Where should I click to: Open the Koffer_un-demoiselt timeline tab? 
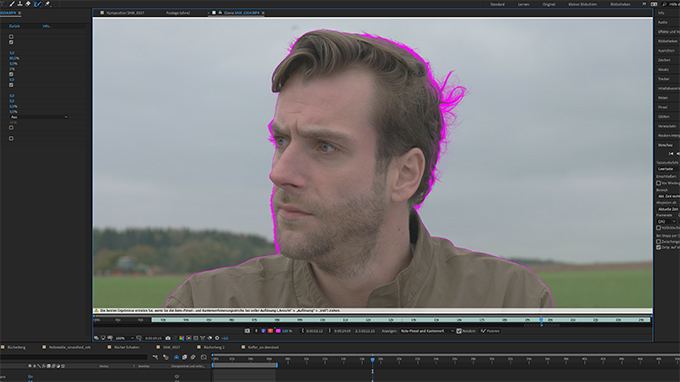click(263, 347)
